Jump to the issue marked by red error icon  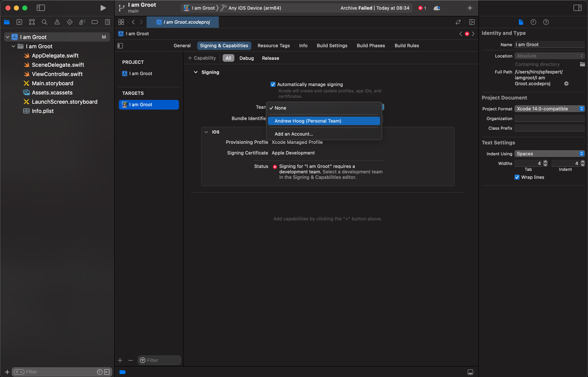pos(467,34)
